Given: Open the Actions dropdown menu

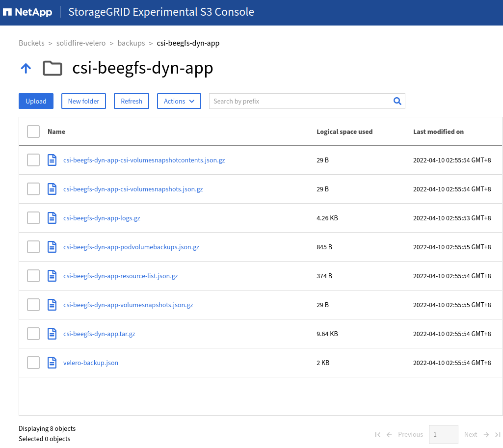Looking at the screenshot, I should point(179,101).
